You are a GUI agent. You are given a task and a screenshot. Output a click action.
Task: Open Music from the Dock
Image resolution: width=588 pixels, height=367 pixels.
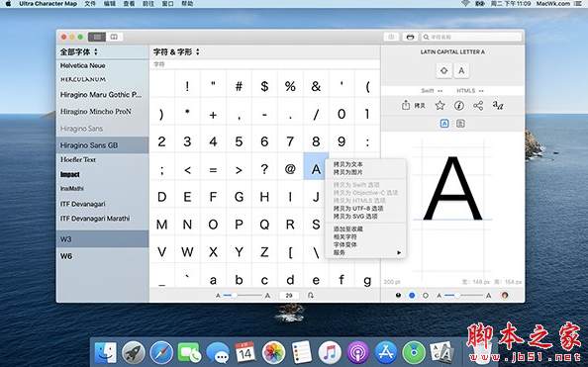(x=330, y=352)
